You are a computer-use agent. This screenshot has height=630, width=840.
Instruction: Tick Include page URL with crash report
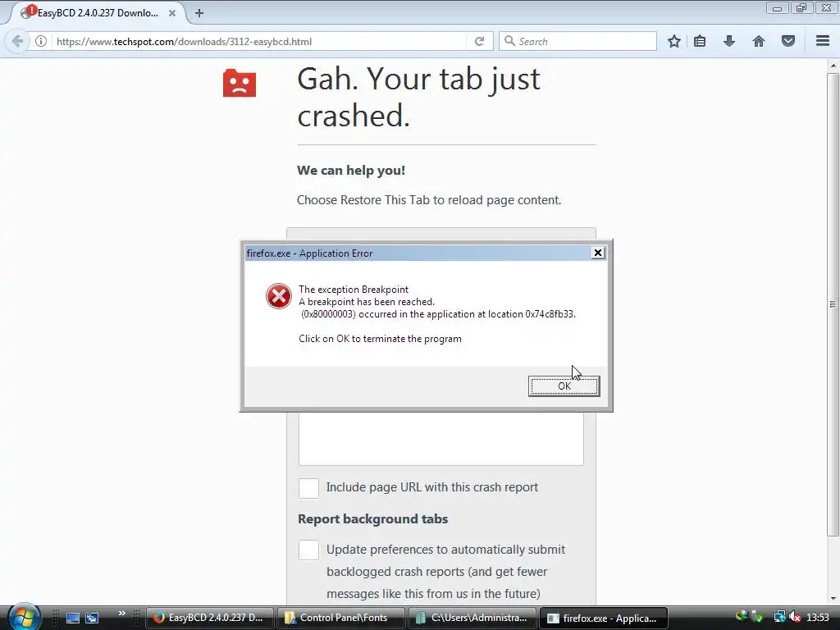click(x=308, y=488)
